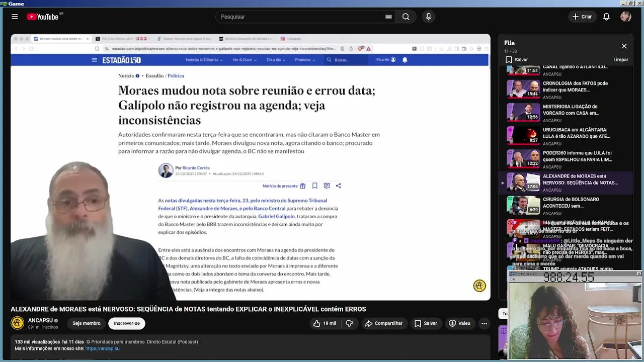Save the queue with the Salvar bookmark

pyautogui.click(x=517, y=59)
